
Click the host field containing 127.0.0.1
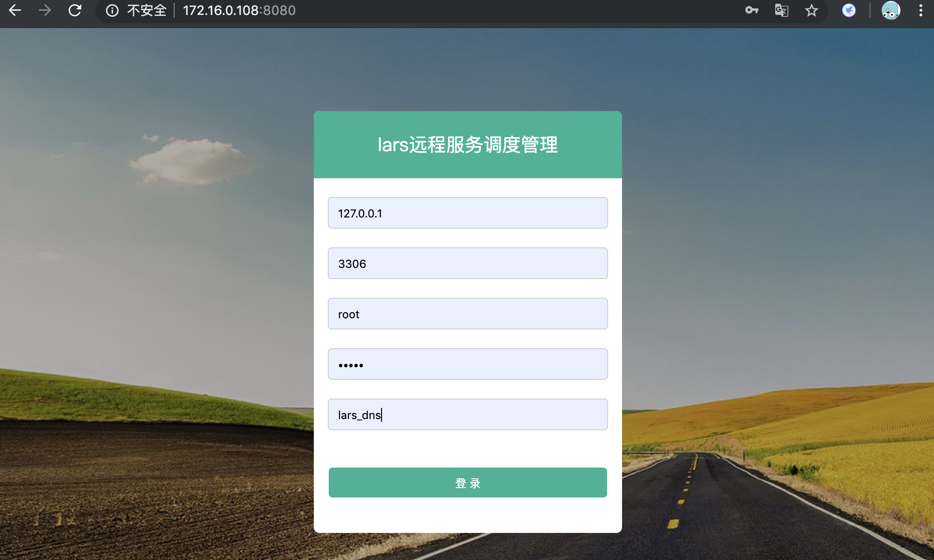(x=467, y=213)
